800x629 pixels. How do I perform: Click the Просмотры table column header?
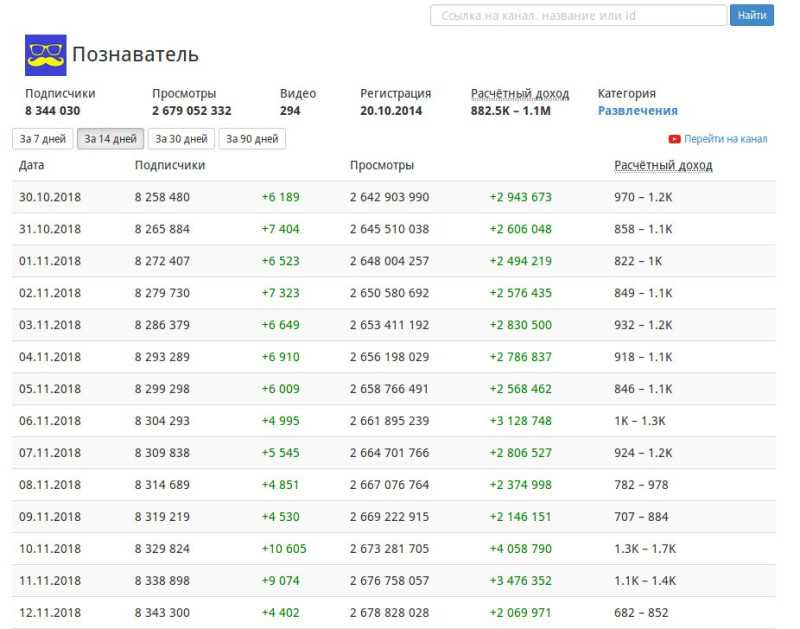point(382,165)
